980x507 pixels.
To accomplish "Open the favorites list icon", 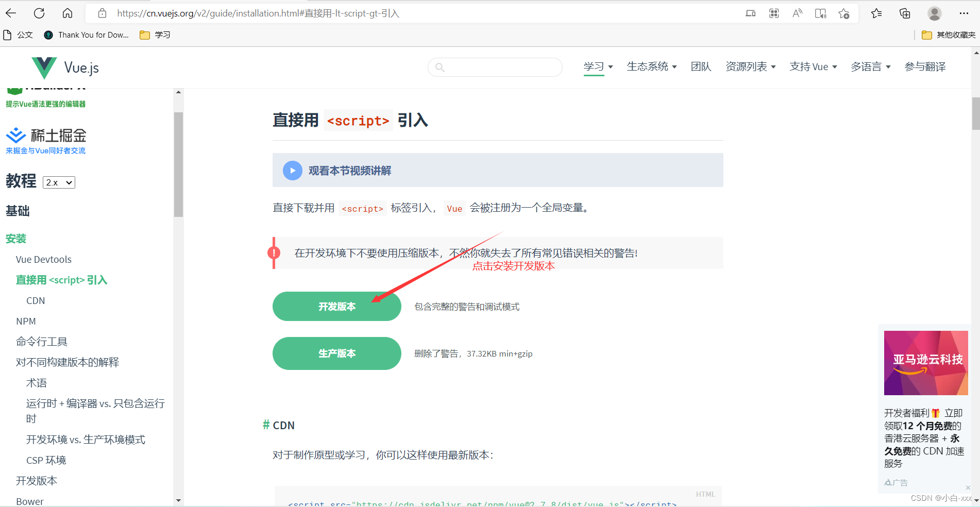I will [x=876, y=13].
